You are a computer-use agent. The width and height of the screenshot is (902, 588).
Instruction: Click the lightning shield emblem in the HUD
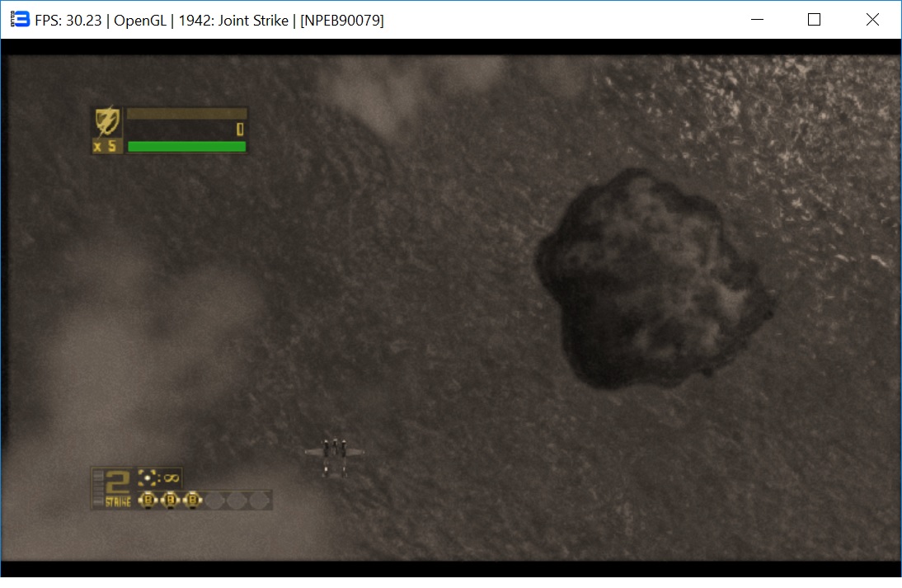tap(107, 122)
